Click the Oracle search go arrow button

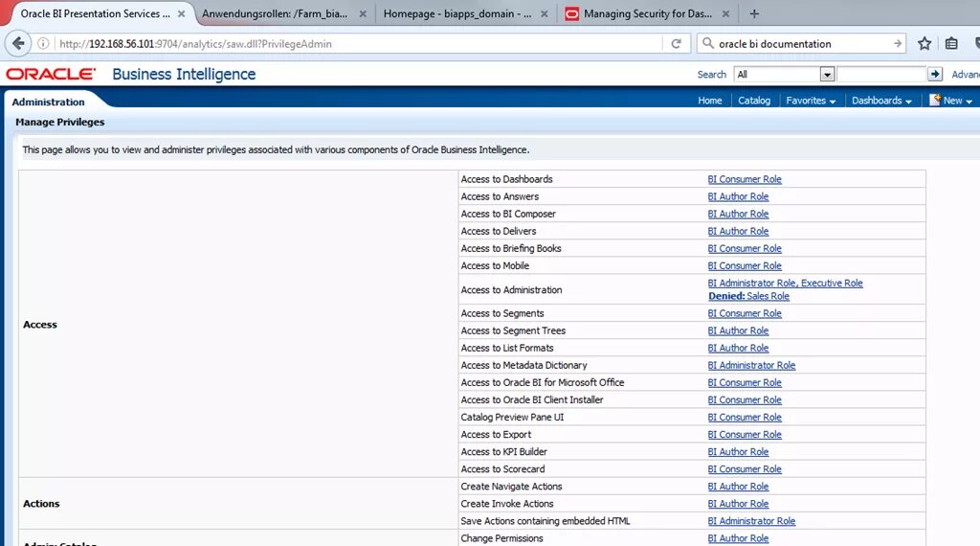click(935, 74)
